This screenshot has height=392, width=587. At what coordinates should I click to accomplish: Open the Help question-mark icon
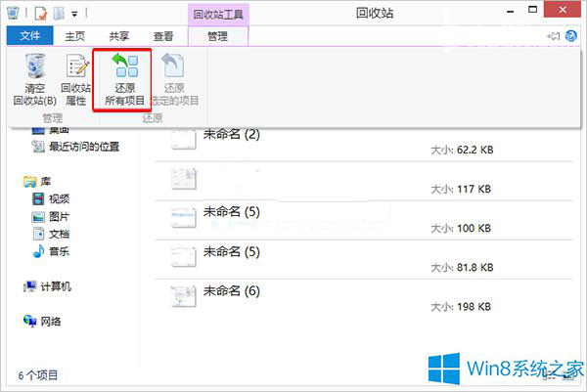571,36
